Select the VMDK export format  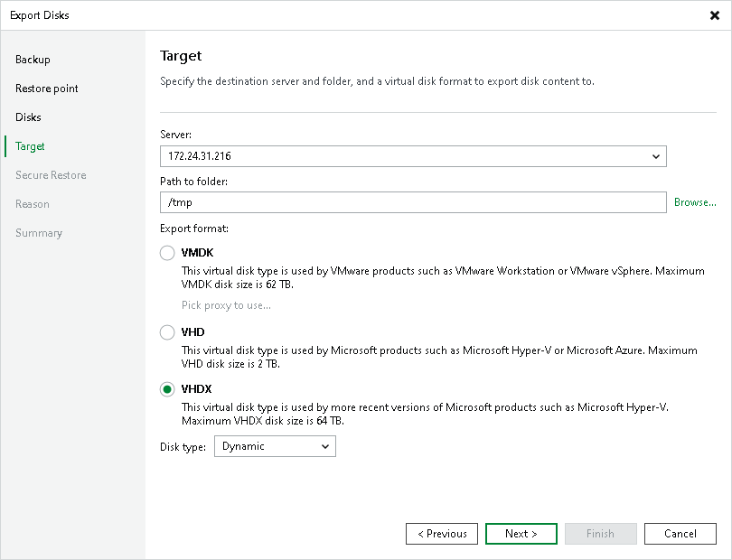(167, 253)
